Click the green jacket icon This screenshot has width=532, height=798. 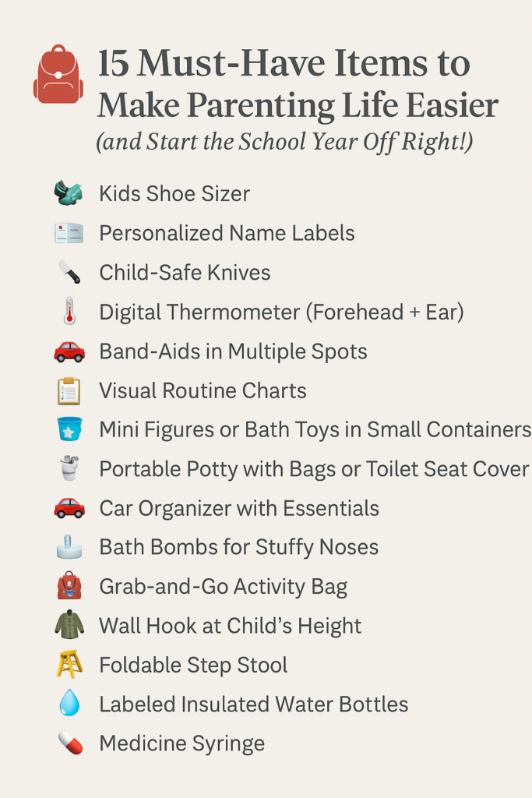pyautogui.click(x=69, y=625)
